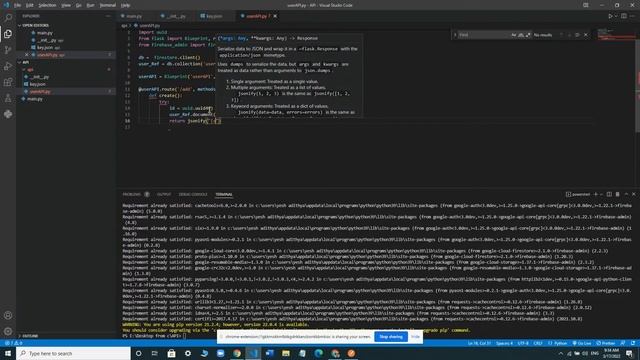Open the powershell terminal selector
The width and height of the screenshot is (640, 360).
pyautogui.click(x=578, y=194)
